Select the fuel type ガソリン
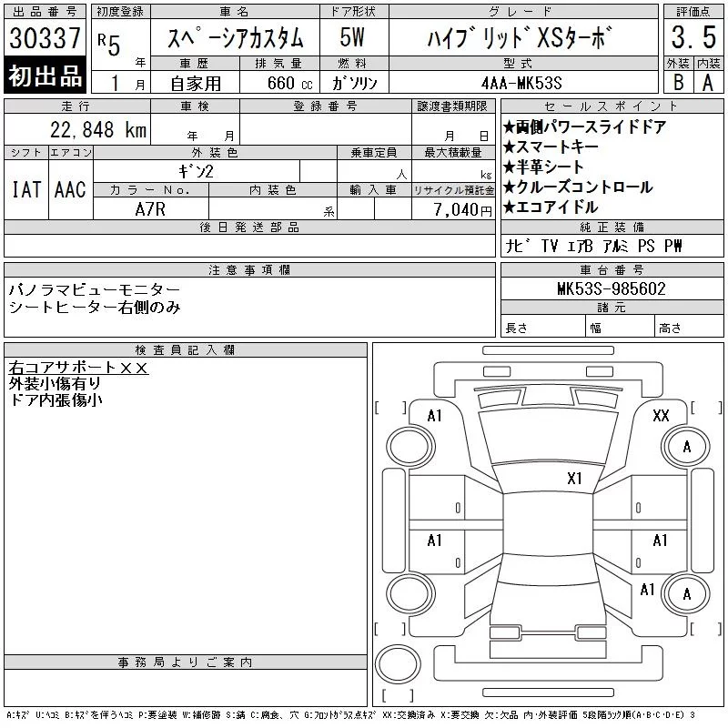 click(x=355, y=83)
